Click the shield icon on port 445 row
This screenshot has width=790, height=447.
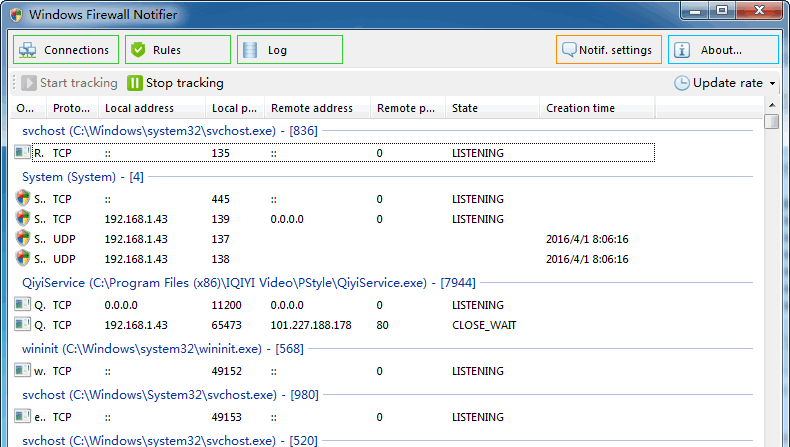coord(23,198)
